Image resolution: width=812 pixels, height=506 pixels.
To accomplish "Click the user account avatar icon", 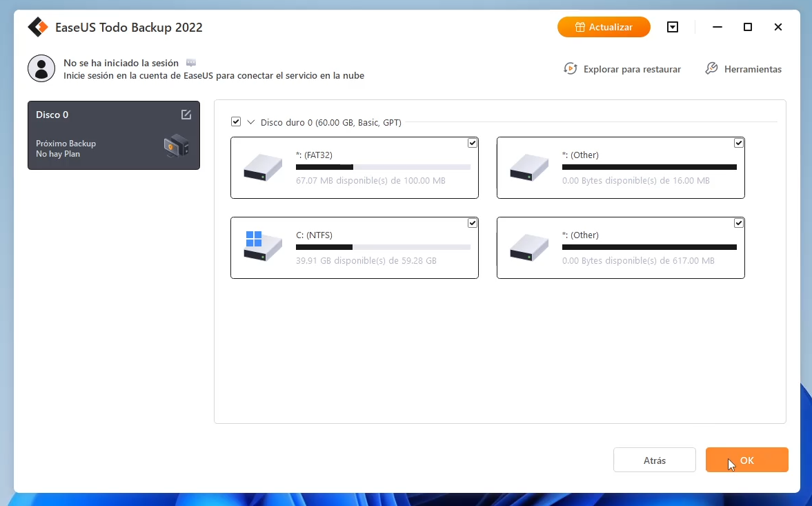I will coord(41,68).
